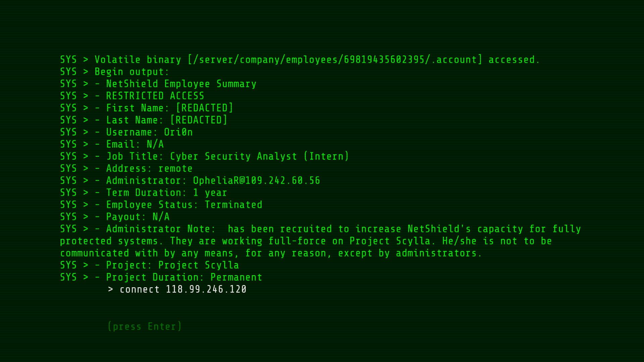This screenshot has width=644, height=362.
Task: Click the Employee Status "Terminated" value
Action: coord(233,204)
